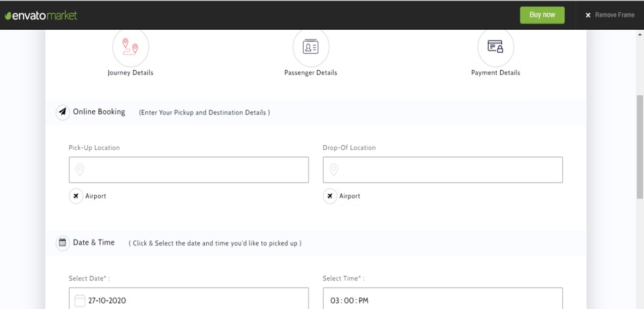Click the Journey Details route icon

pyautogui.click(x=130, y=47)
